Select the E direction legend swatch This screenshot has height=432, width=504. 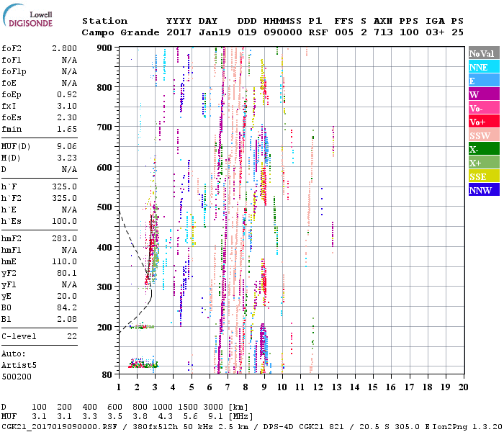point(482,81)
